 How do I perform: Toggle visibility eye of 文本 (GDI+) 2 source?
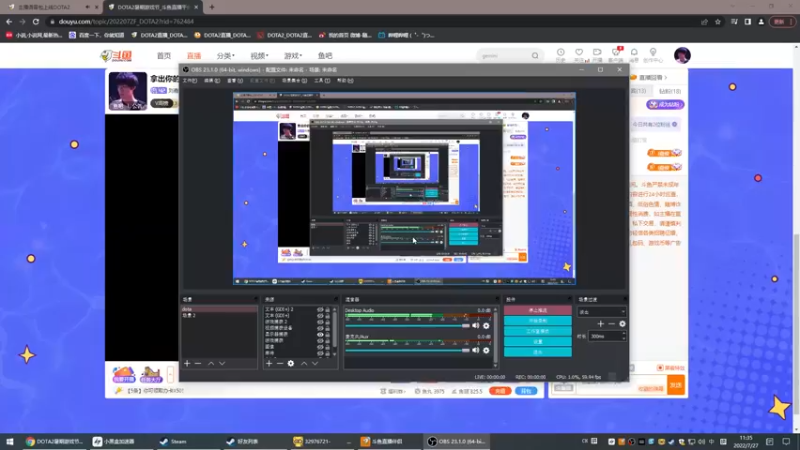[320, 310]
